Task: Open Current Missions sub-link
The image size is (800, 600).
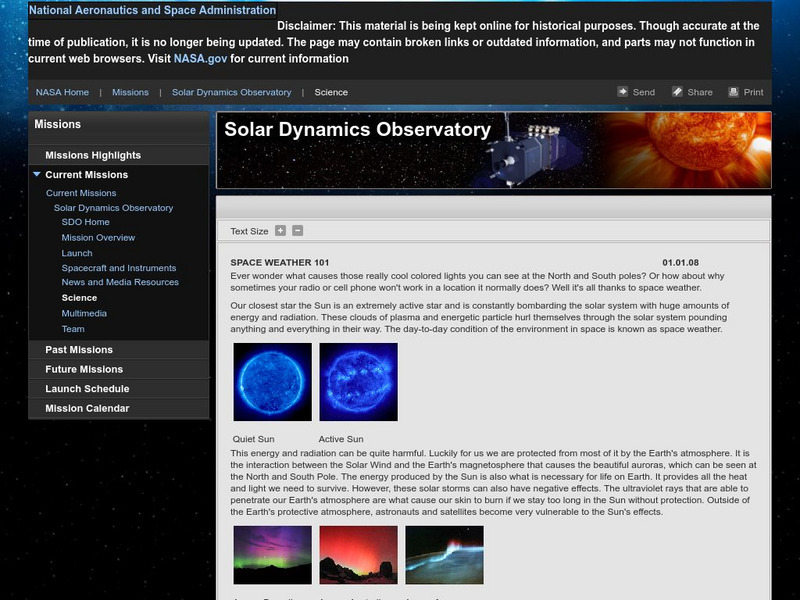Action: click(81, 193)
